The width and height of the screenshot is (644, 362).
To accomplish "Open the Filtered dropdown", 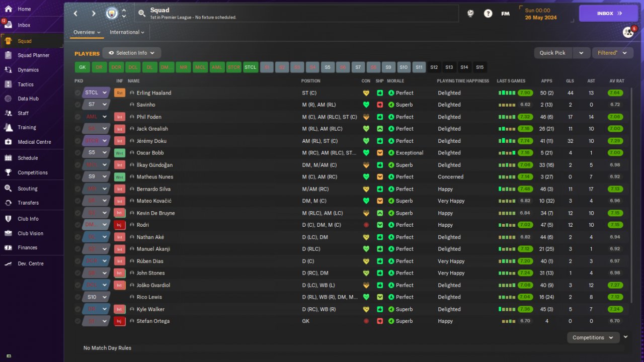I will tap(612, 53).
